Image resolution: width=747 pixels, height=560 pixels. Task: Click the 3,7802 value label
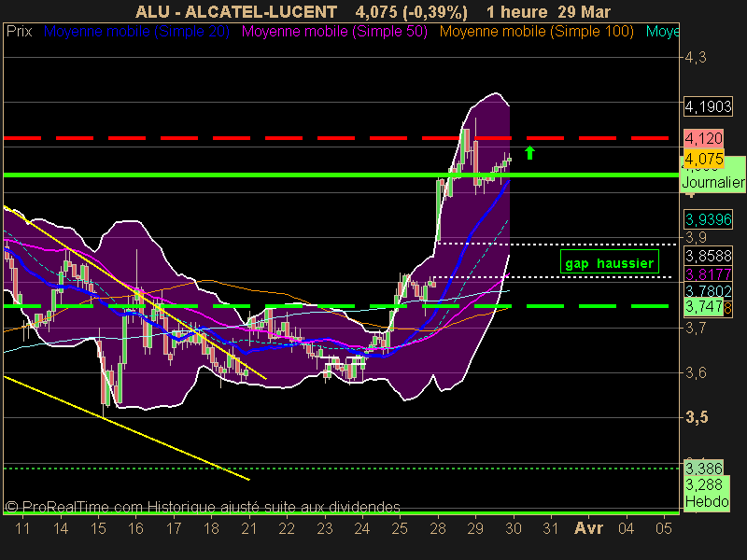click(x=708, y=291)
